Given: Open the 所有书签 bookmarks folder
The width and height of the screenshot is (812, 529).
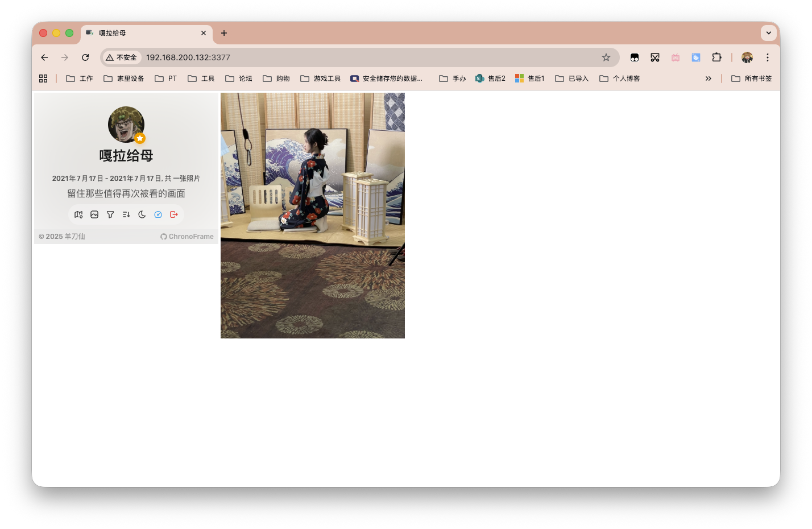Looking at the screenshot, I should [752, 78].
